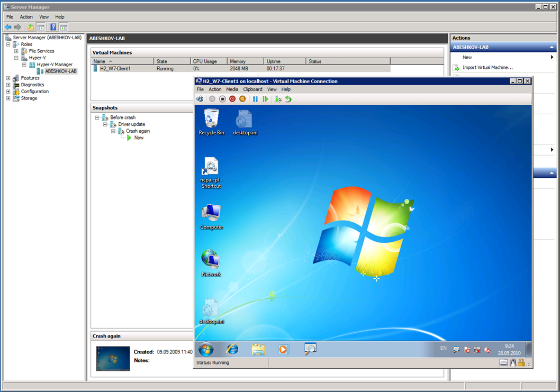Click the grayed-out Start VM button
Screen dimensions: 560x392
tap(212, 99)
